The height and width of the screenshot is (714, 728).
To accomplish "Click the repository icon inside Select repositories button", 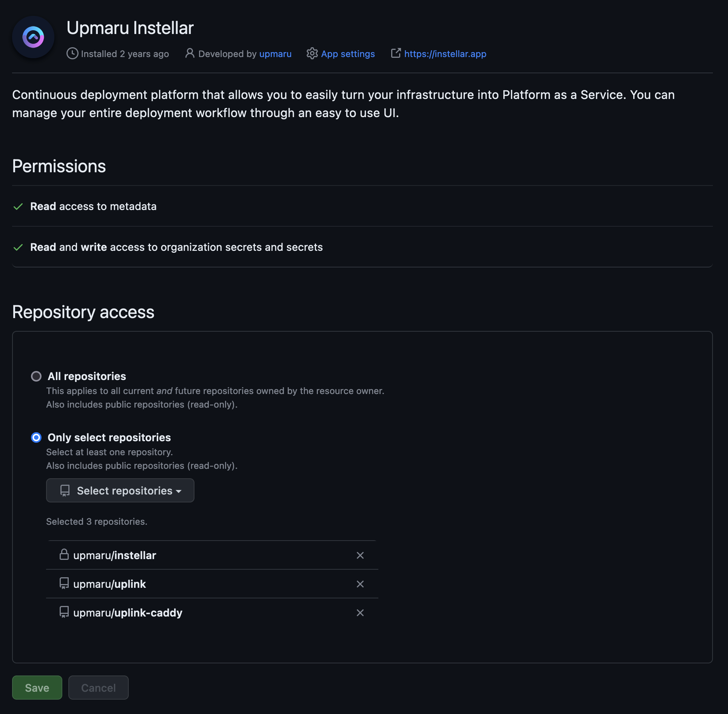I will point(64,490).
